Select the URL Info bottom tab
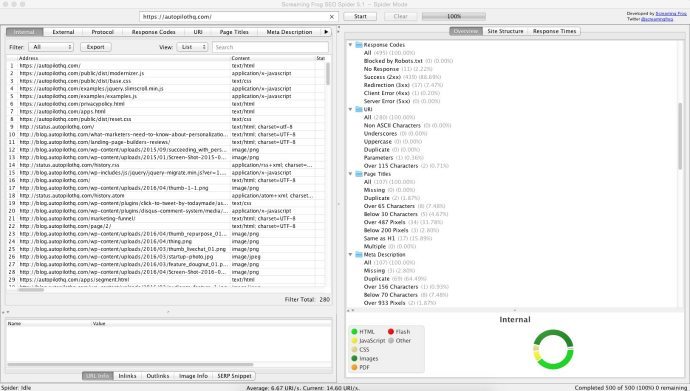Image resolution: width=690 pixels, height=391 pixels. tap(98, 376)
